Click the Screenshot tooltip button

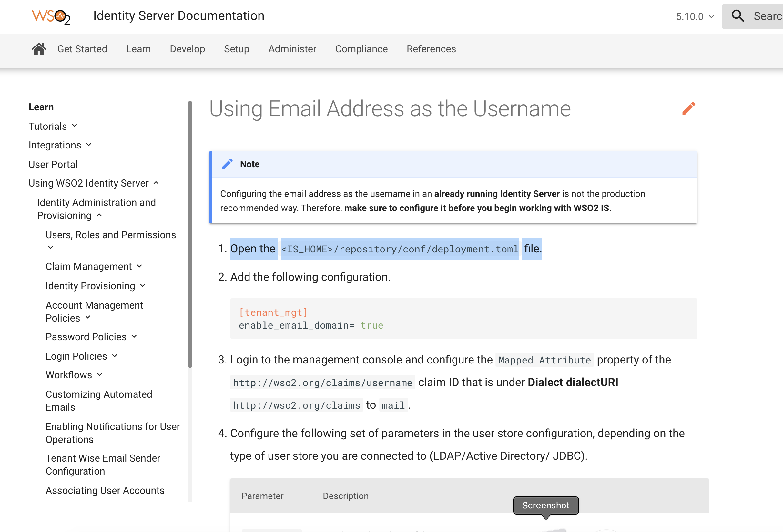tap(546, 505)
